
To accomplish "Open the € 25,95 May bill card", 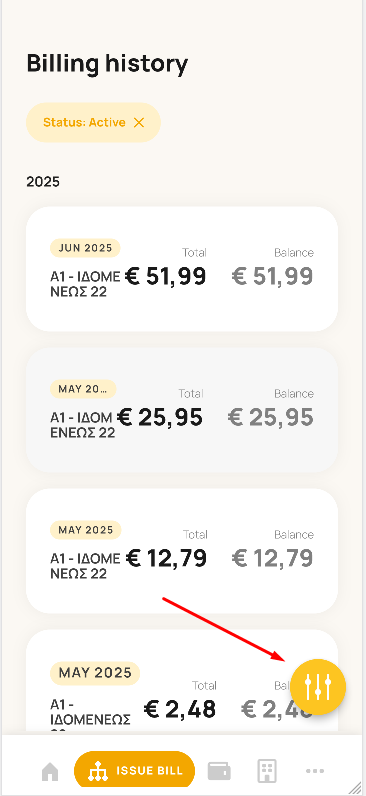I will click(x=182, y=410).
